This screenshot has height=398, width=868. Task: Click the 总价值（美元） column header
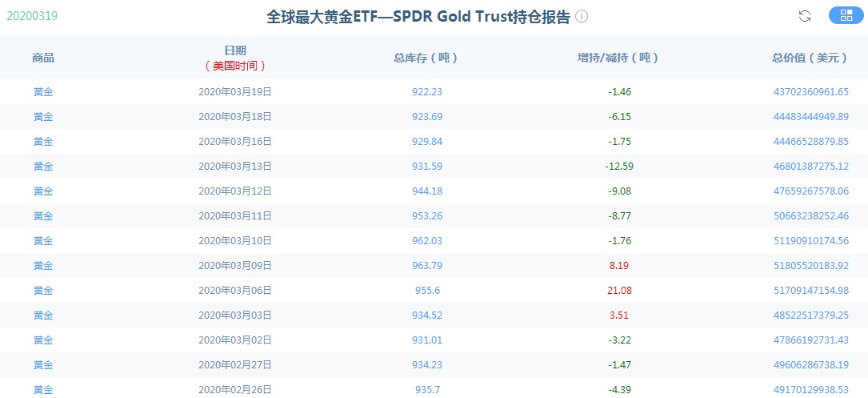[x=810, y=58]
